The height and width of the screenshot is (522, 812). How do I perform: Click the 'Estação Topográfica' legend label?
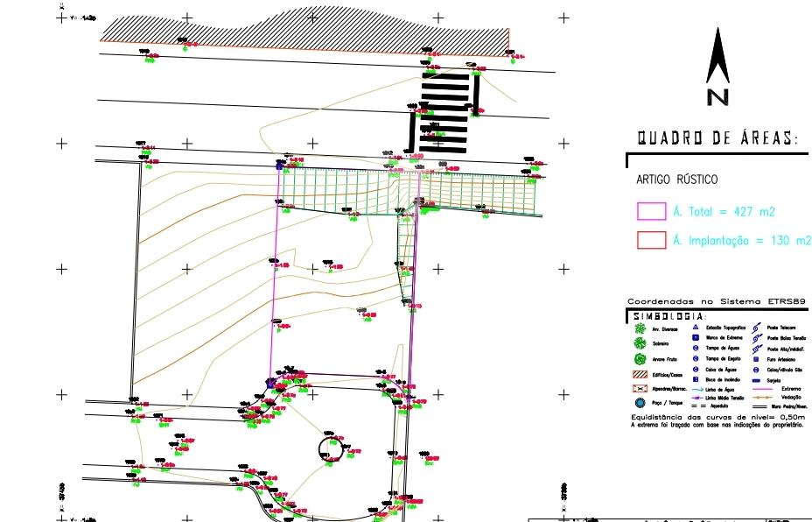click(726, 328)
